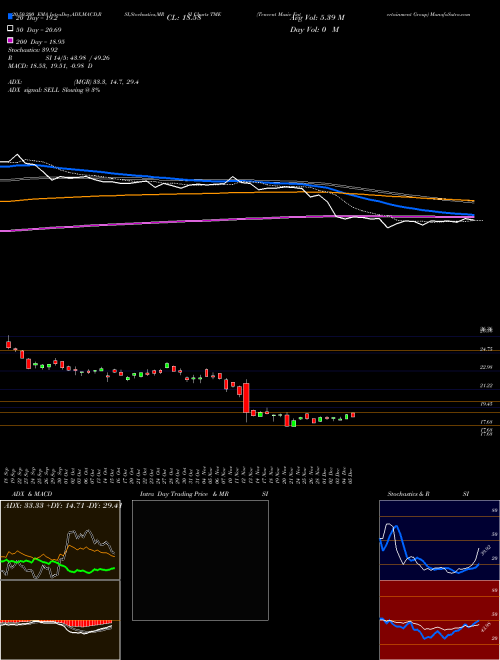Open the blue Stochastics chart panel
This screenshot has height=660, width=500.
click(x=439, y=540)
